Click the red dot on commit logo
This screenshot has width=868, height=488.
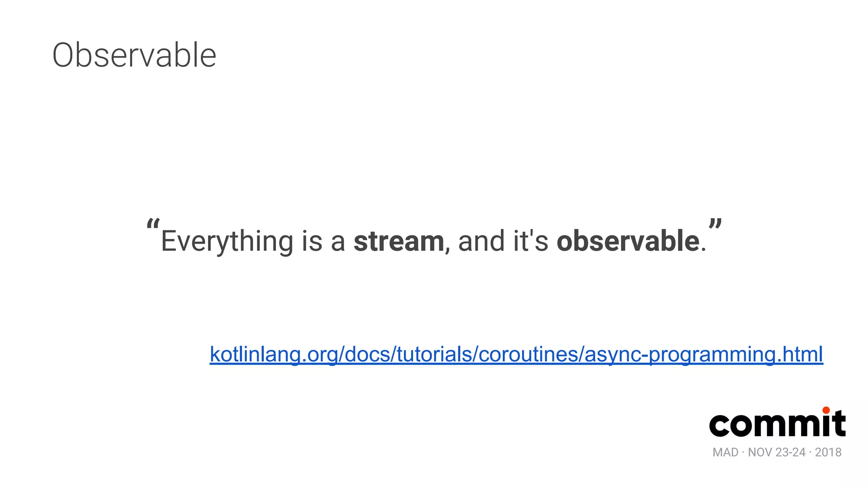826,410
